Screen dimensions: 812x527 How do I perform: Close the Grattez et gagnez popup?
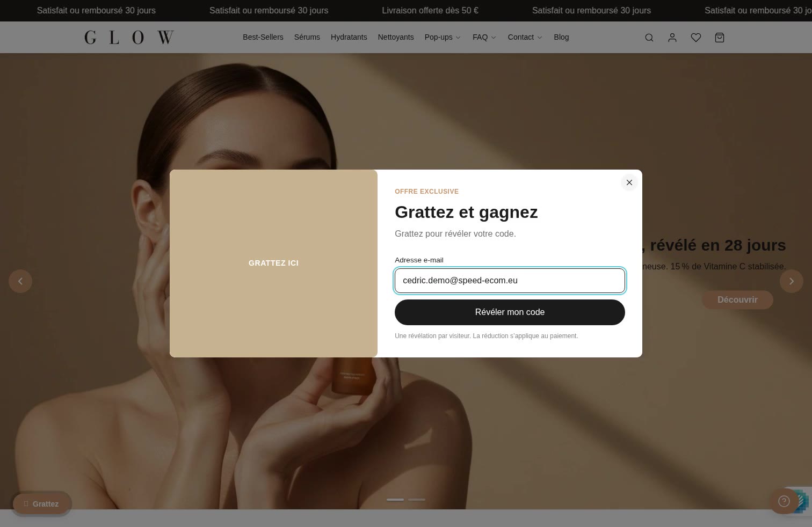pos(629,182)
